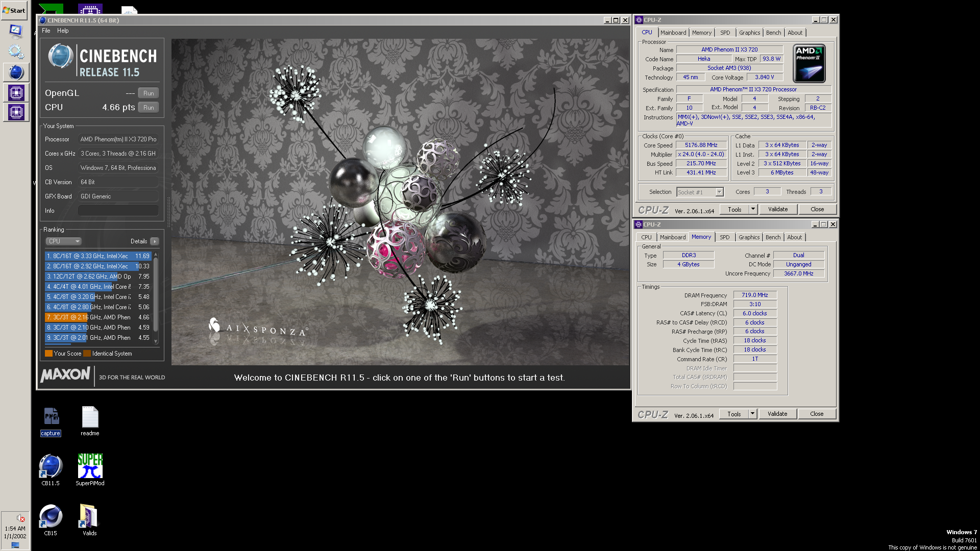980x551 pixels.
Task: Switch to Bench tab in top CPU-Z
Action: (774, 33)
